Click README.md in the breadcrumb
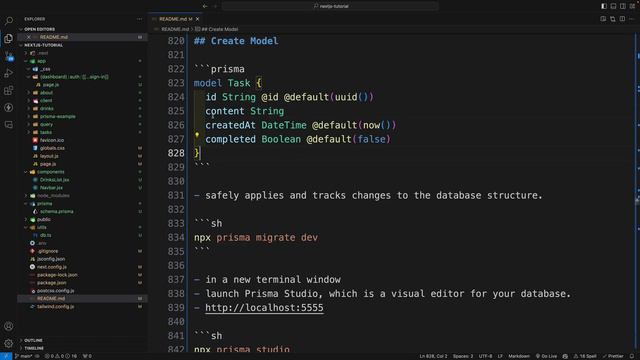The height and width of the screenshot is (360, 640). click(175, 29)
